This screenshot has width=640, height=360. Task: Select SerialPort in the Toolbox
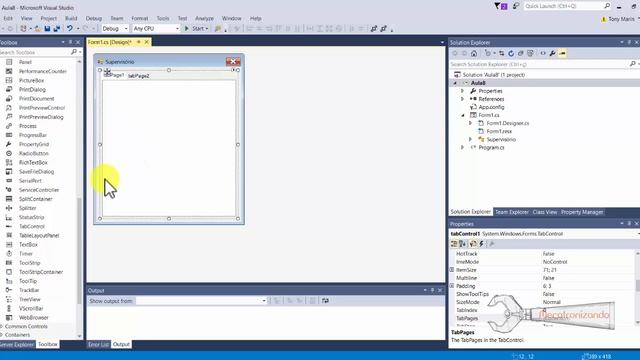[30, 181]
